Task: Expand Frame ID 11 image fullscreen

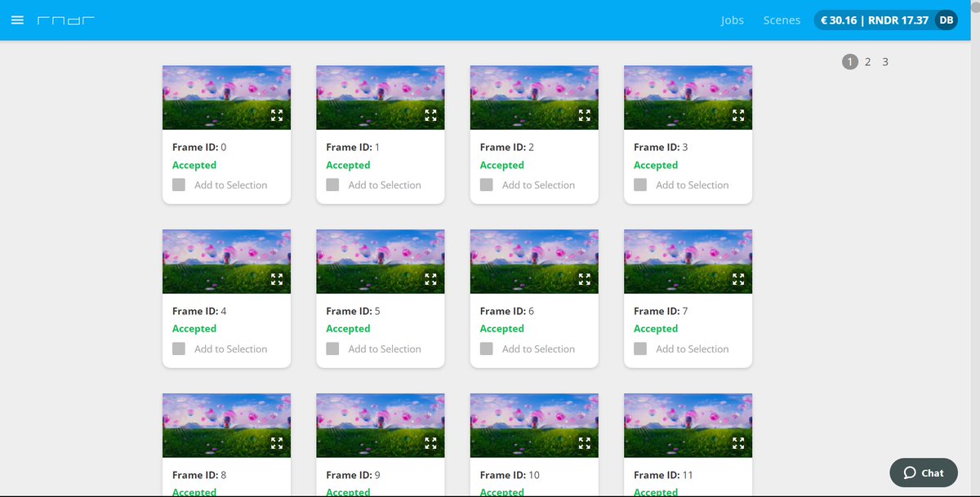Action: [738, 443]
